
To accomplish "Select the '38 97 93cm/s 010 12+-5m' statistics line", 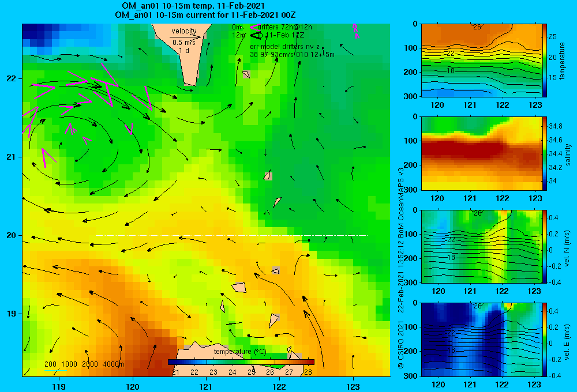I will click(x=292, y=55).
